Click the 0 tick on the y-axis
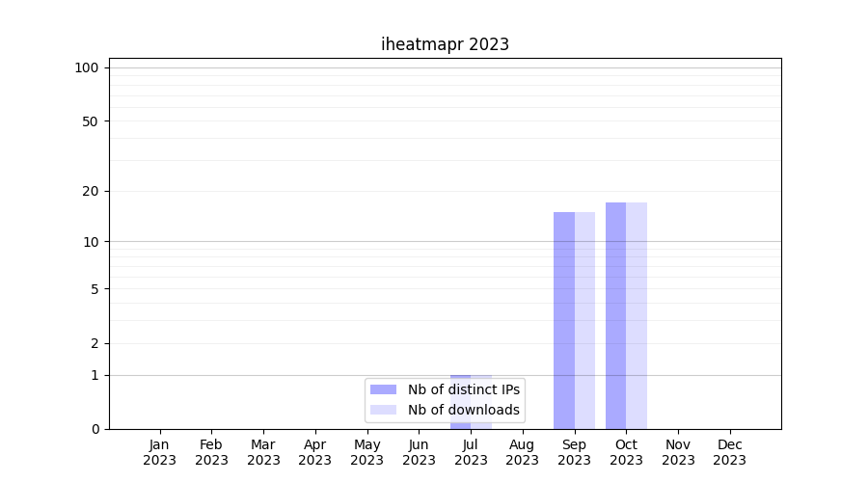Viewport: 868px width, 482px height. tap(95, 429)
